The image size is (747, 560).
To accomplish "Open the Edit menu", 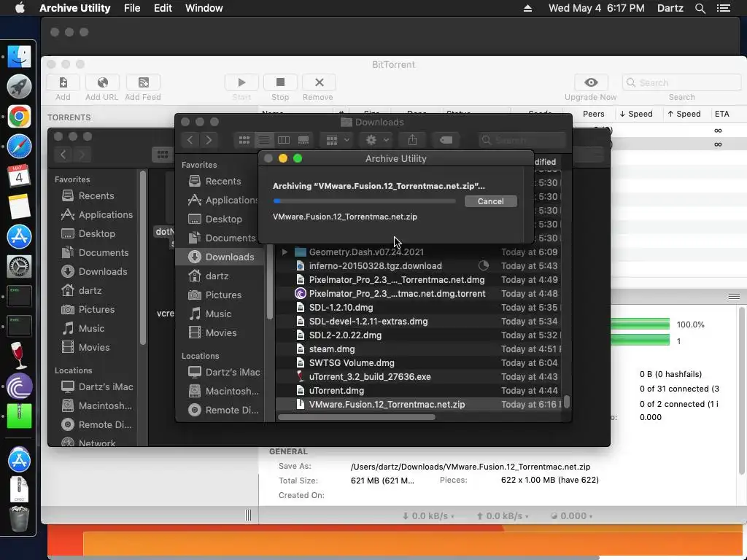I will (x=163, y=8).
